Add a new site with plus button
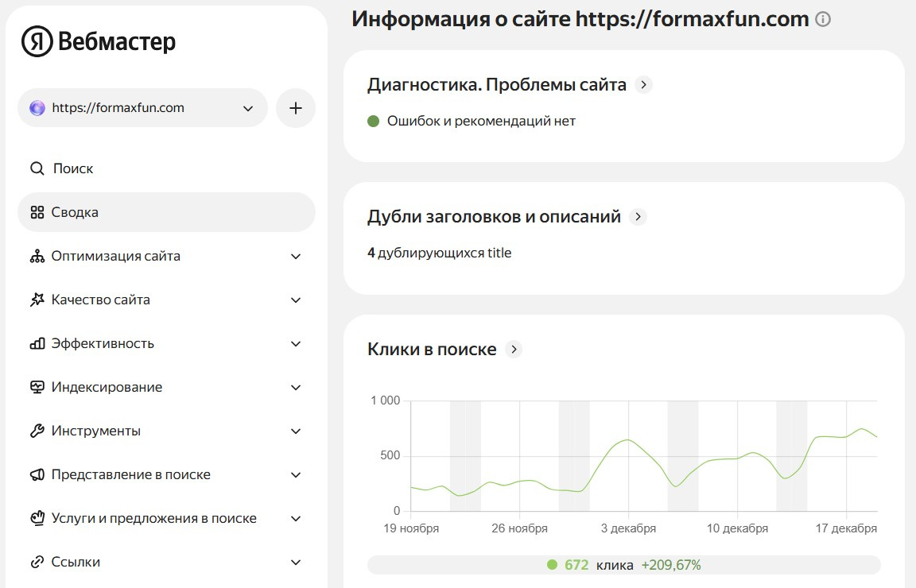The image size is (916, 588). [x=296, y=108]
